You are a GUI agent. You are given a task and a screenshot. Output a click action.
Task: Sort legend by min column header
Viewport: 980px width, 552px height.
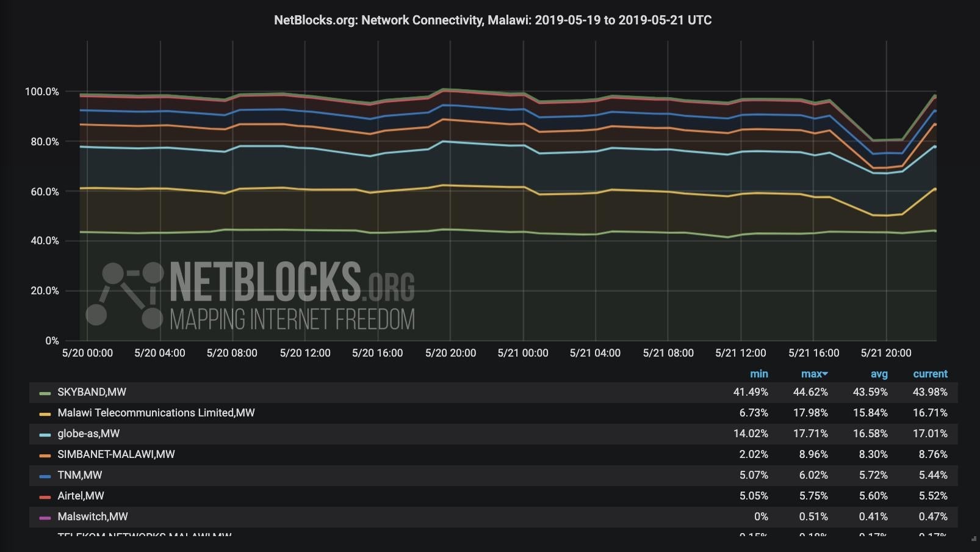[x=758, y=374]
